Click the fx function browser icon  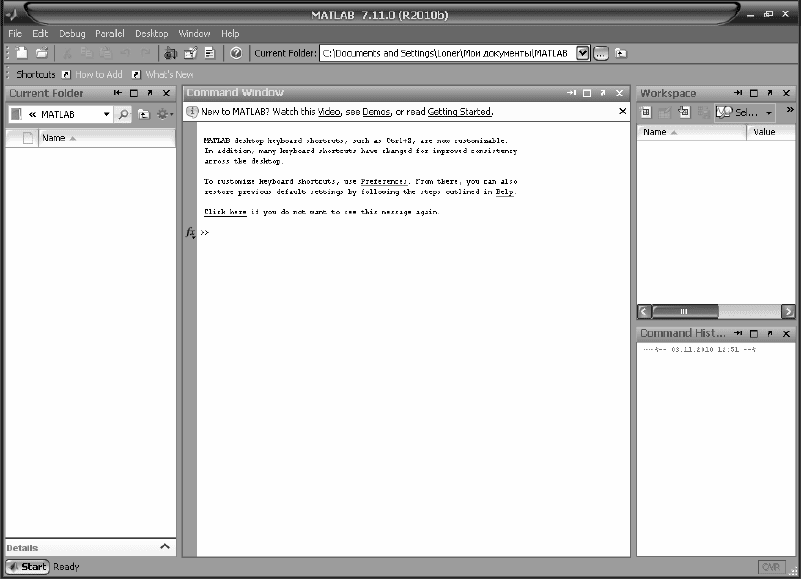190,233
